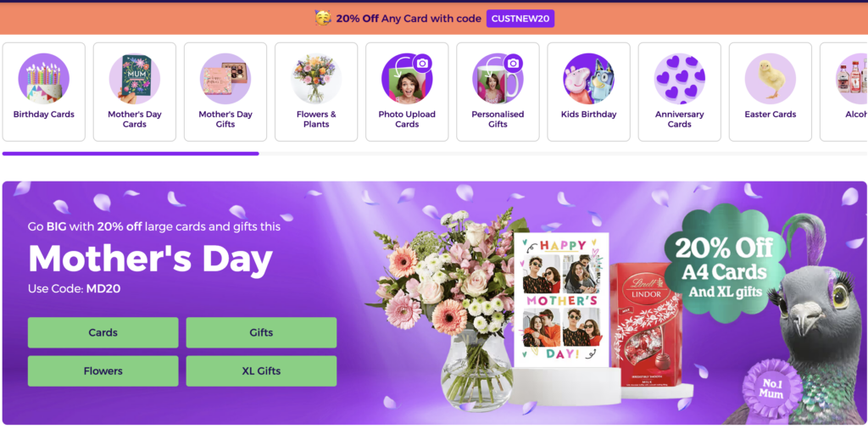Click the Lindt Lindor chocolate box image
The height and width of the screenshot is (429, 868).
click(x=646, y=325)
